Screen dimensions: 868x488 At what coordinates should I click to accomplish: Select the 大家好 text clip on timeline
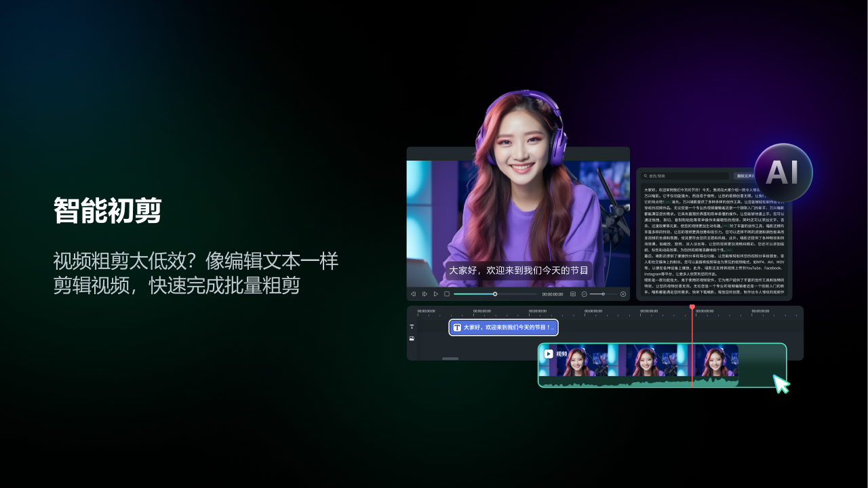pos(503,327)
